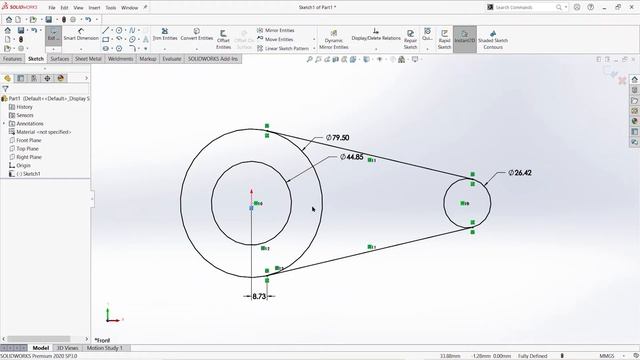Switch to the Sheet Metal tab

pyautogui.click(x=88, y=59)
